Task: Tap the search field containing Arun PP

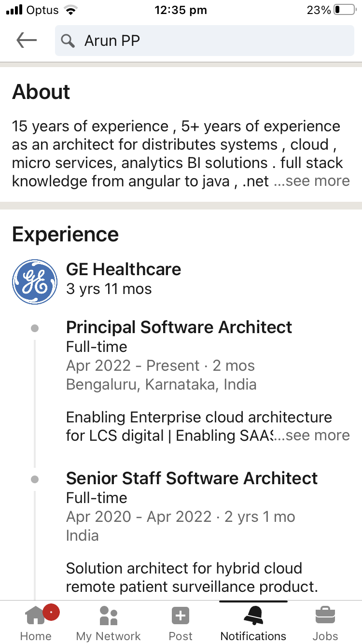Action: point(205,41)
